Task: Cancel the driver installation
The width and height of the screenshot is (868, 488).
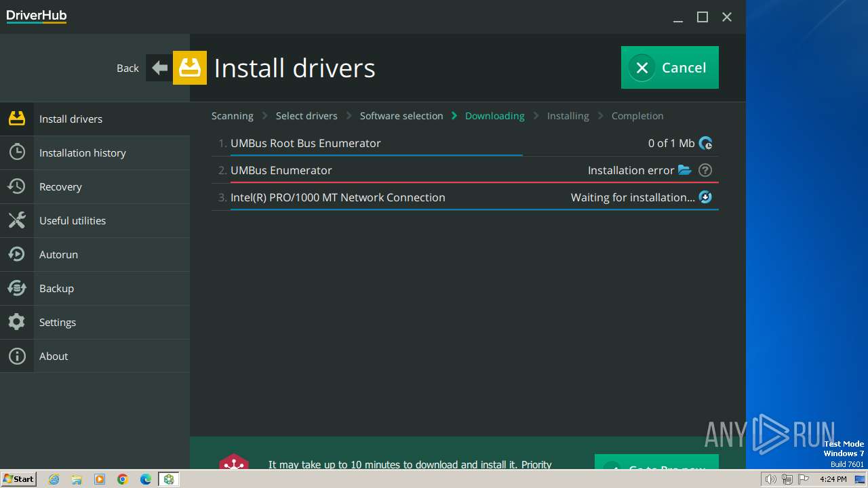Action: click(670, 67)
